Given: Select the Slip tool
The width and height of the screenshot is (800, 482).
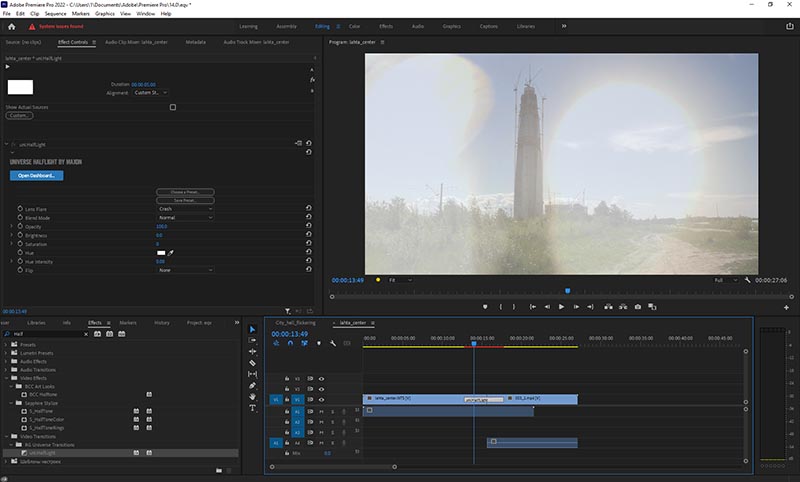Looking at the screenshot, I should (252, 374).
